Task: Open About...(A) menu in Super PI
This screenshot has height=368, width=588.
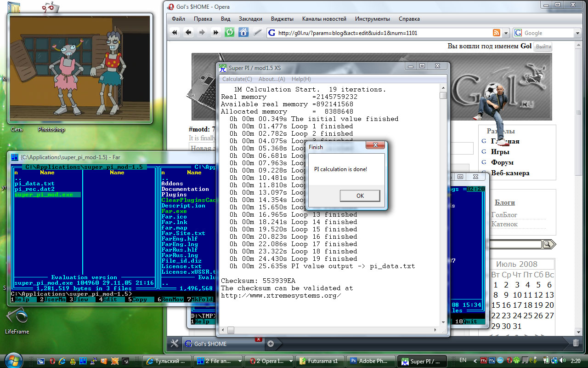Action: pos(272,79)
